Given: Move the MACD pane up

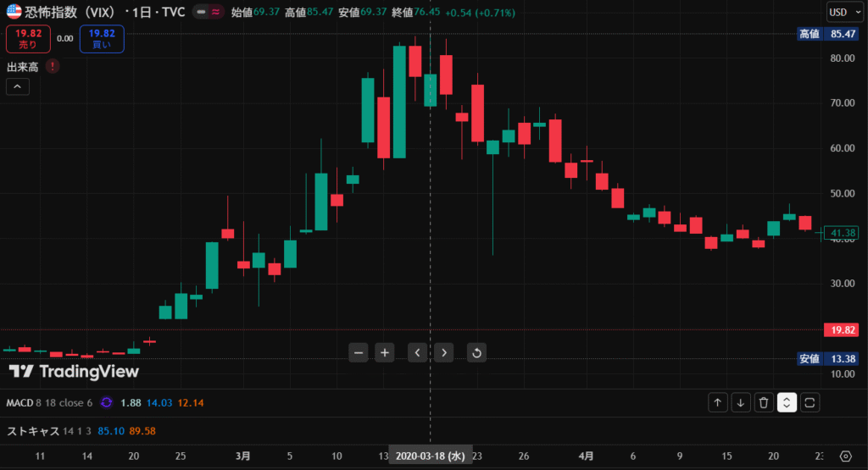Looking at the screenshot, I should click(718, 403).
